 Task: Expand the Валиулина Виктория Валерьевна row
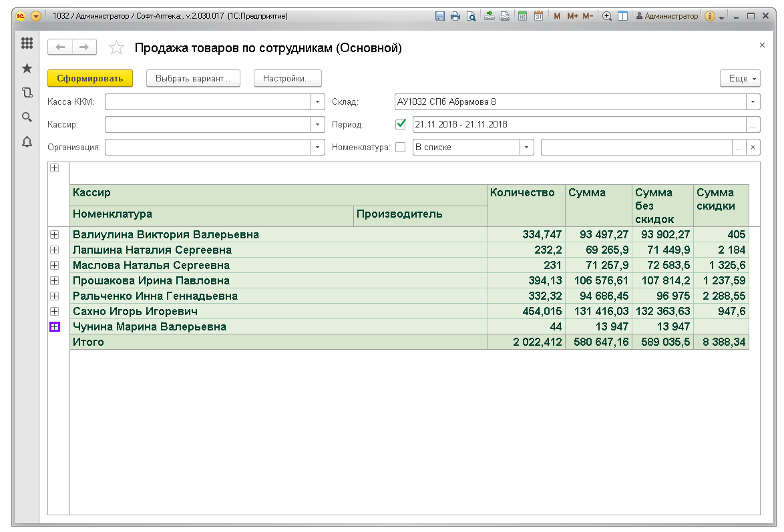[55, 234]
